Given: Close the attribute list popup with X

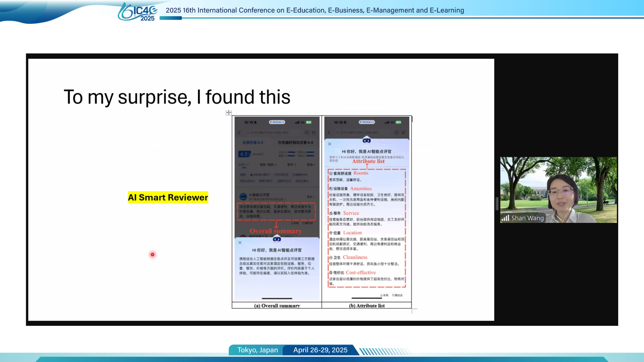Looking at the screenshot, I should click(330, 144).
